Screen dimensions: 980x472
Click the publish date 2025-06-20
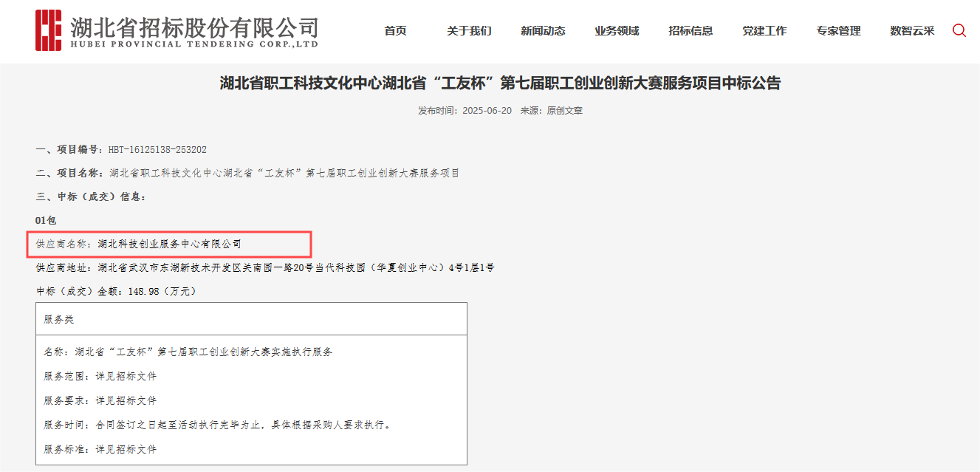487,111
